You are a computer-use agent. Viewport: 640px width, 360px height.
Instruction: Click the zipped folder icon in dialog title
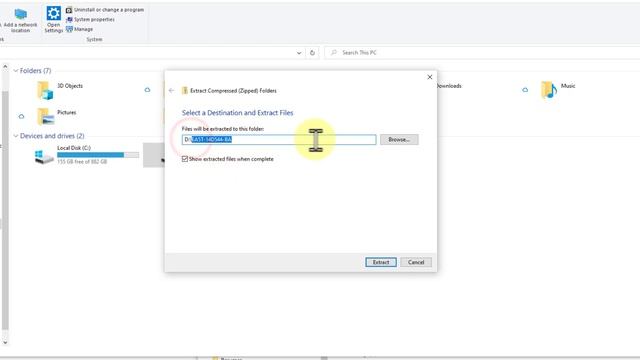pos(184,91)
